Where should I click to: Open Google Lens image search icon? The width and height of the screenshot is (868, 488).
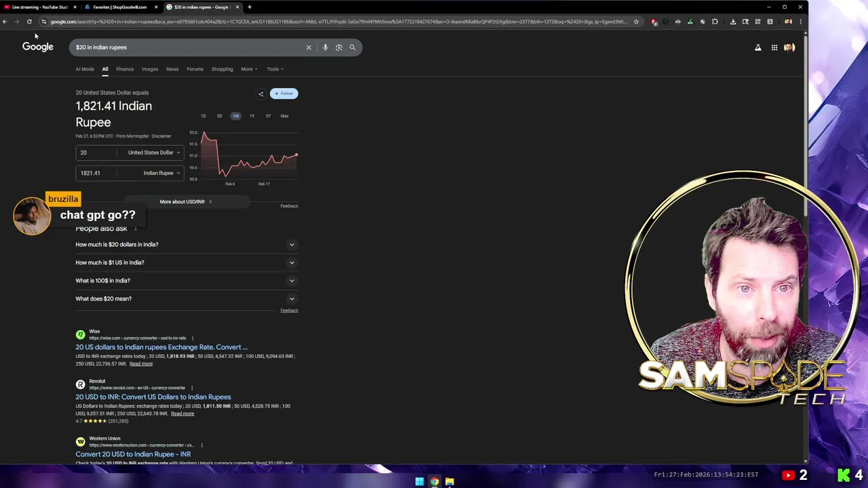339,47
